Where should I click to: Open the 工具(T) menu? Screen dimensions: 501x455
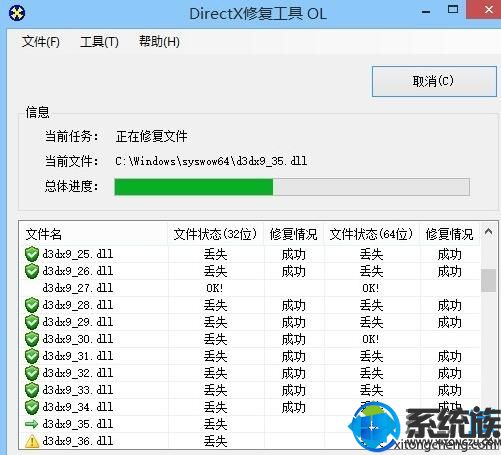[x=99, y=42]
